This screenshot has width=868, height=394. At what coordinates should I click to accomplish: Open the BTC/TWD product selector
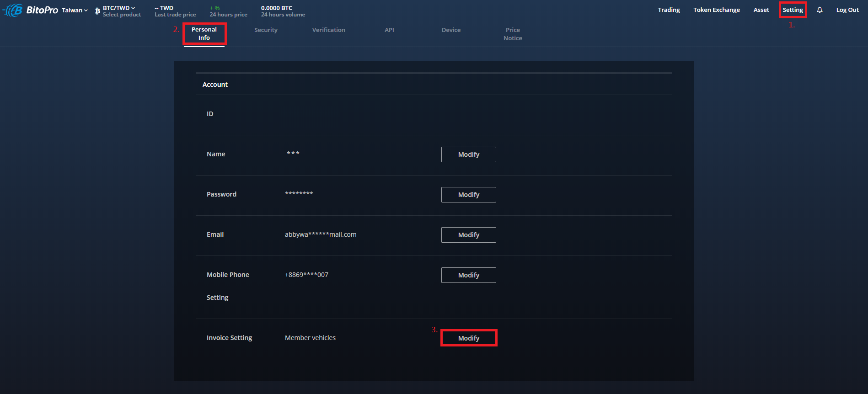pyautogui.click(x=119, y=8)
